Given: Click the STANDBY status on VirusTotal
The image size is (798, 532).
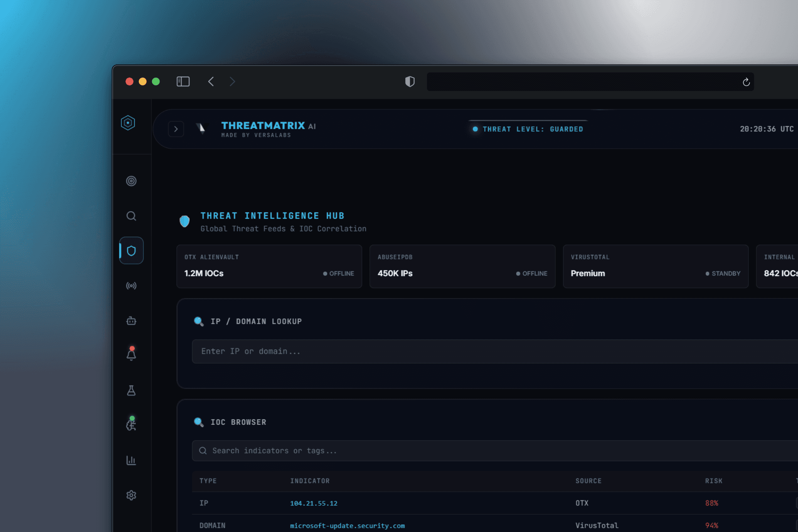Looking at the screenshot, I should (x=723, y=273).
